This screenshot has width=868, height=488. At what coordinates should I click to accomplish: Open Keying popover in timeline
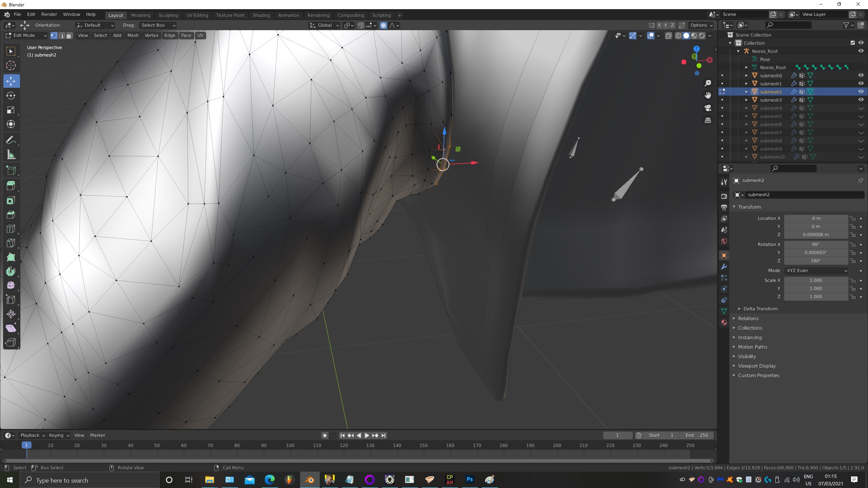coord(59,435)
